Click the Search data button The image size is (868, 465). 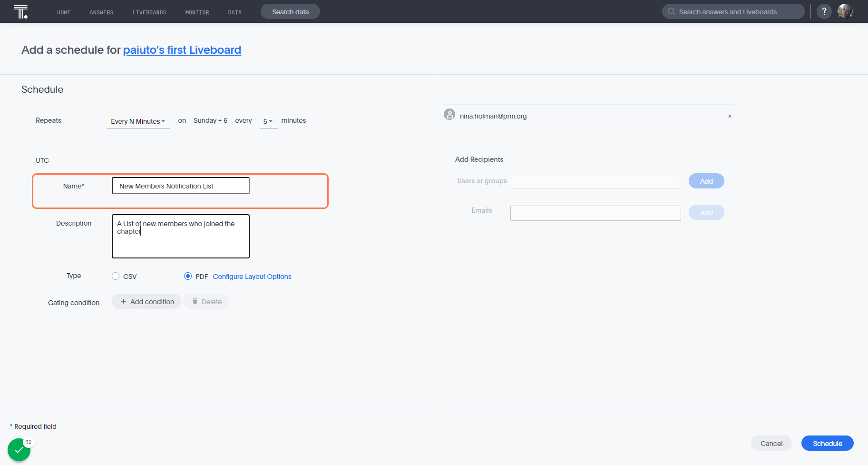tap(290, 11)
